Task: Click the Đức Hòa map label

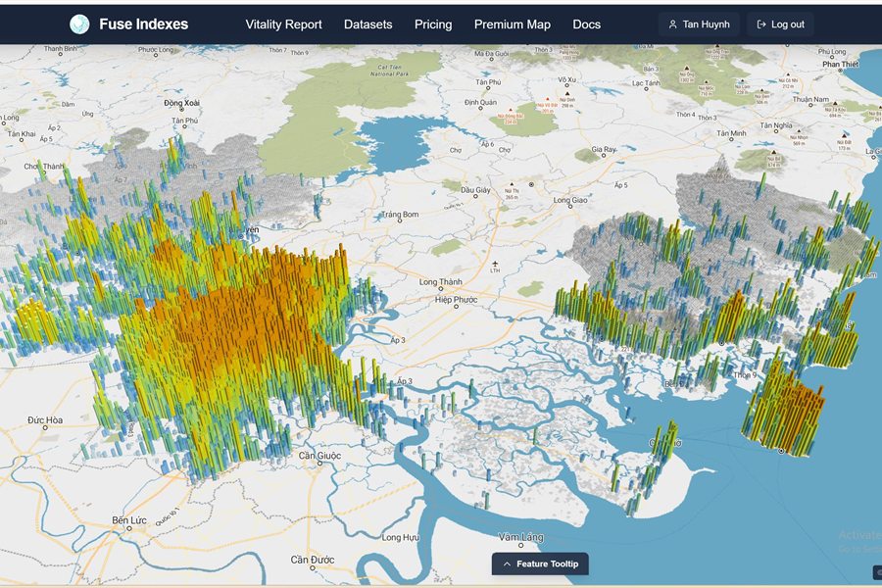Action: (45, 419)
